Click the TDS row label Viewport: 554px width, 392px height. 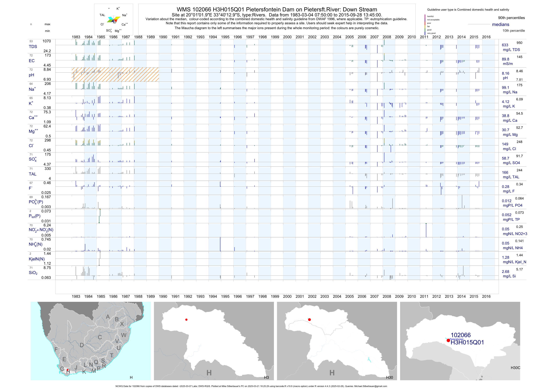point(33,47)
